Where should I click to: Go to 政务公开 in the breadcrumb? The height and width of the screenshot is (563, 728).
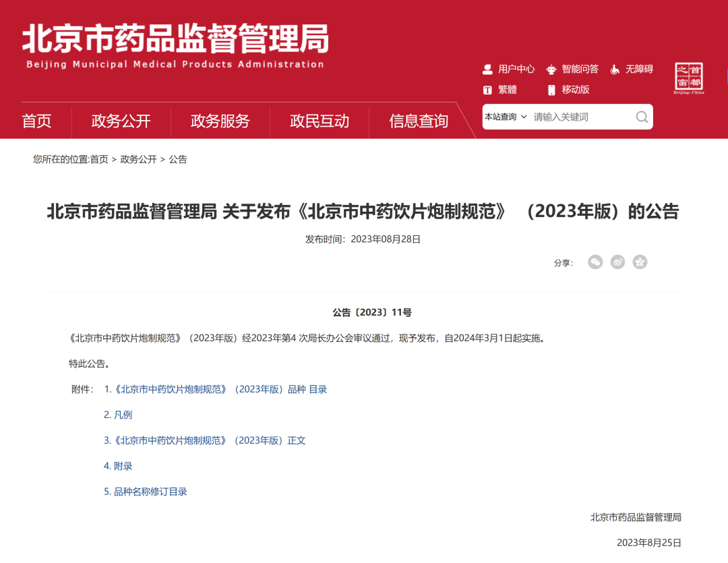[x=138, y=159]
